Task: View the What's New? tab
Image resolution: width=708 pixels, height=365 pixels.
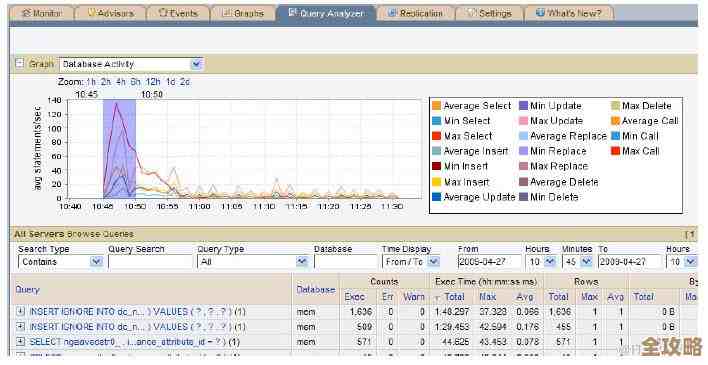Action: 569,14
